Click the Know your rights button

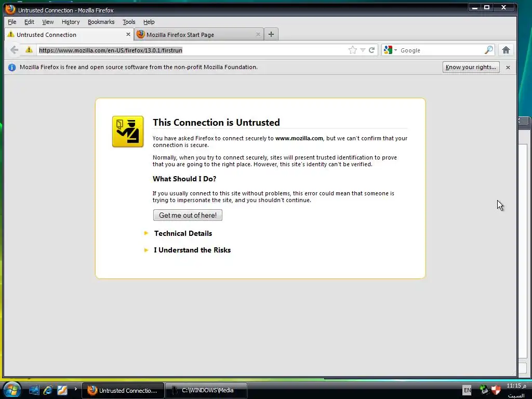(471, 67)
